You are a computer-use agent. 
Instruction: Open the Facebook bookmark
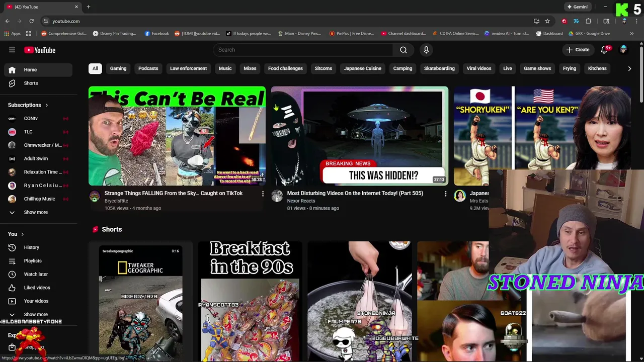tap(157, 34)
